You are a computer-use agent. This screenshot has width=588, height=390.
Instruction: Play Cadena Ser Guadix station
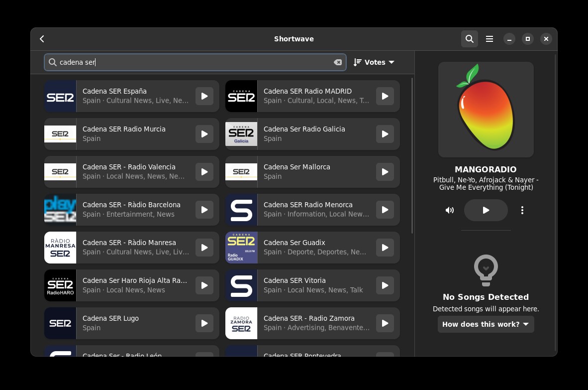coord(385,248)
